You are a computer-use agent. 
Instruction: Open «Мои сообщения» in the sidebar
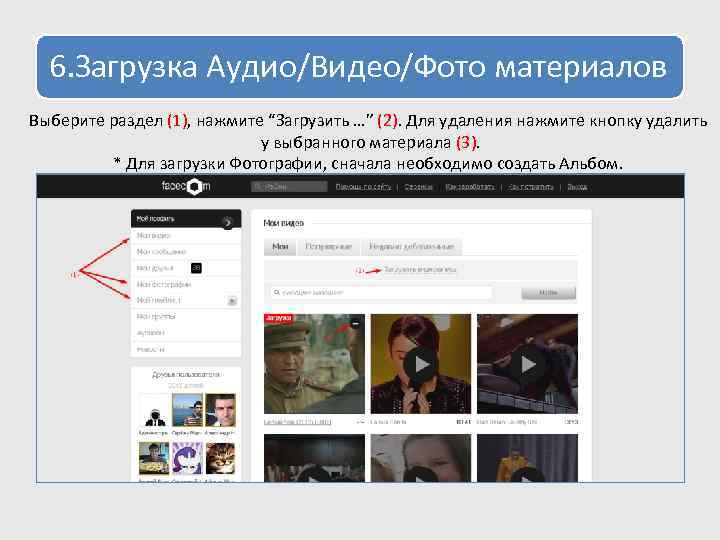pyautogui.click(x=161, y=252)
